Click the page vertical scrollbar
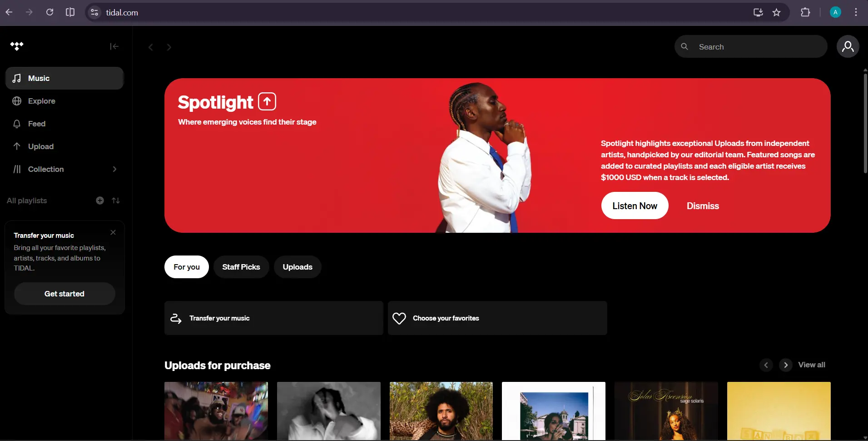 pyautogui.click(x=865, y=123)
